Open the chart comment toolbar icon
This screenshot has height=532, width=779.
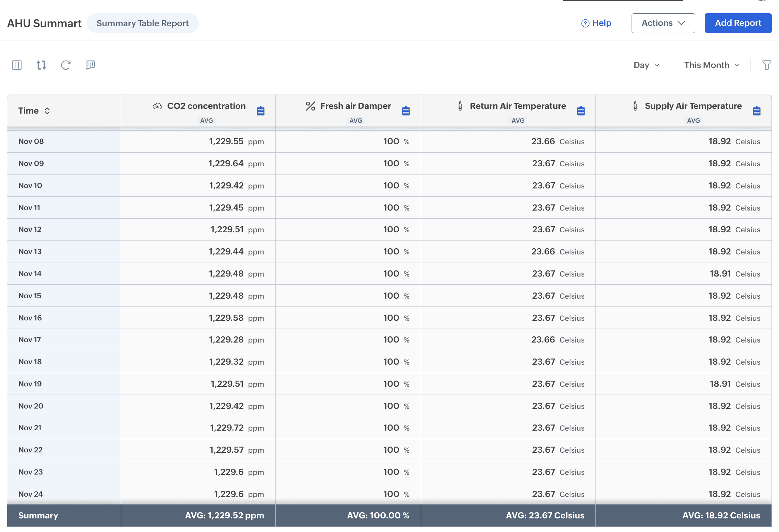coord(90,65)
